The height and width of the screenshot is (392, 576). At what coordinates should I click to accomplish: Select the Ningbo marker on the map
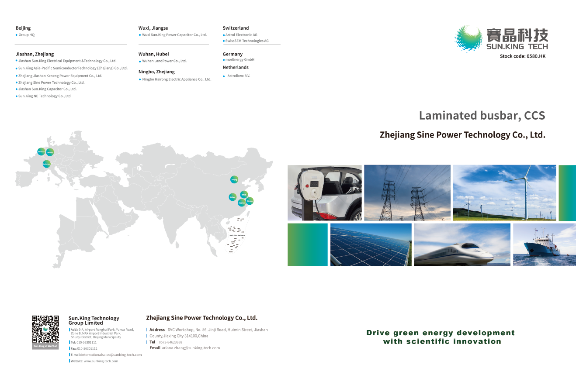(250, 201)
